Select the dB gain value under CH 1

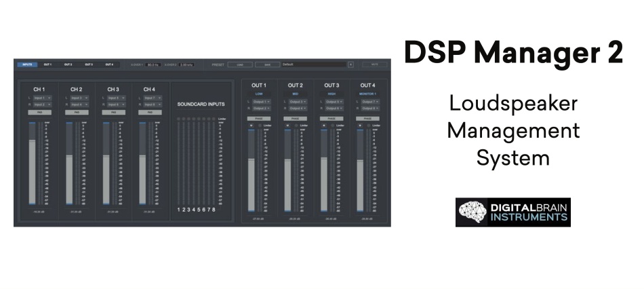39,212
